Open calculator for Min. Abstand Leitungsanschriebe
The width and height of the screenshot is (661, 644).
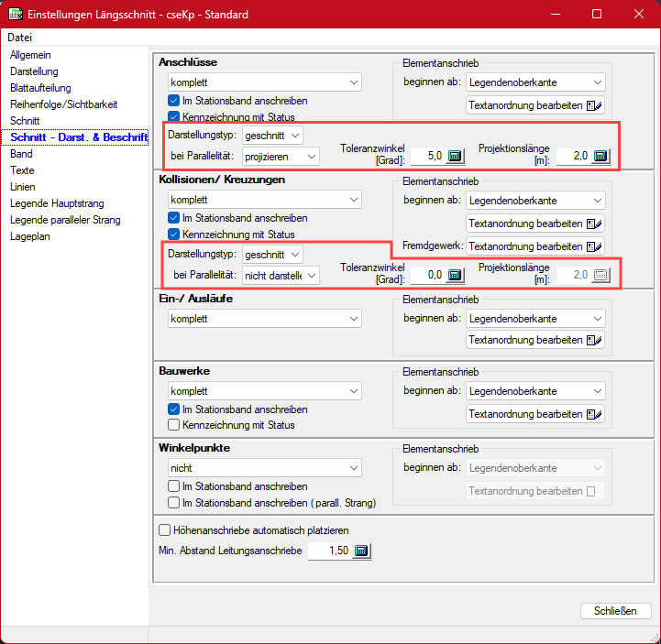(361, 551)
